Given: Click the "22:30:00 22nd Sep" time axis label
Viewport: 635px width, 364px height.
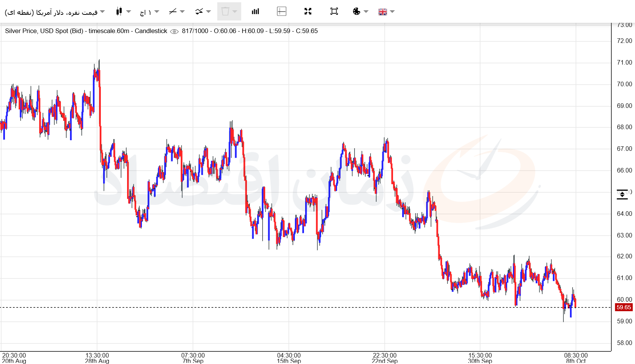Looking at the screenshot, I should click(x=385, y=358).
